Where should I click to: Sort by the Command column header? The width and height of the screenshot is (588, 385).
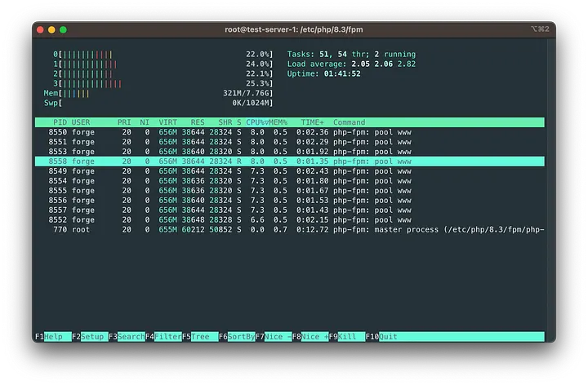[350, 122]
